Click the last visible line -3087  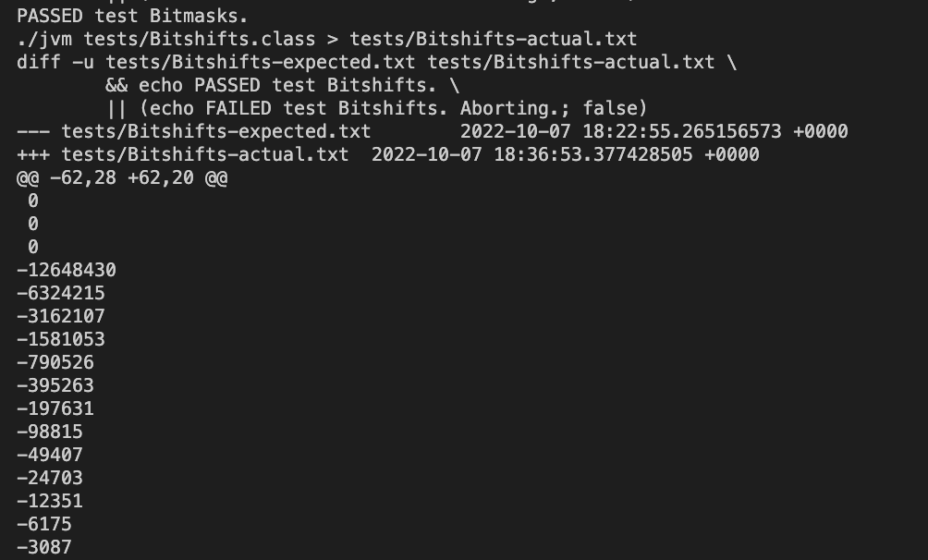click(x=44, y=547)
